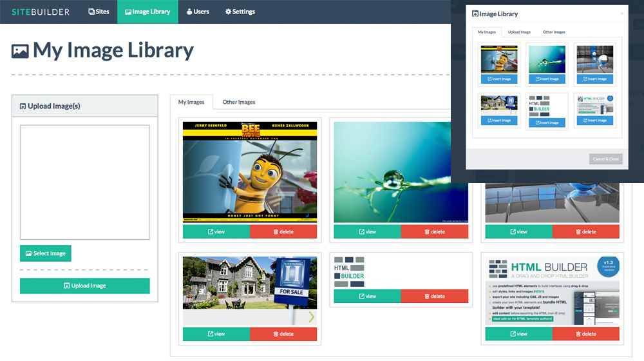Open the Bee Movie poster thumbnail
This screenshot has width=644, height=361.
click(250, 172)
